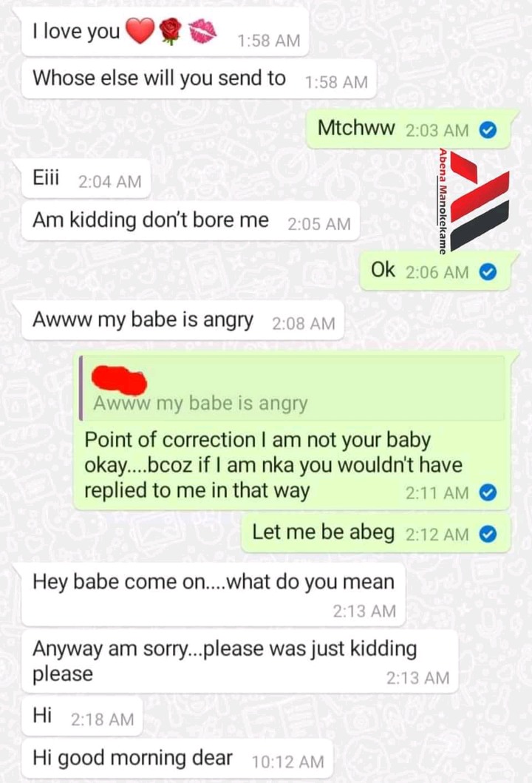Tap the rose emoji
This screenshot has width=532, height=783.
tap(171, 31)
